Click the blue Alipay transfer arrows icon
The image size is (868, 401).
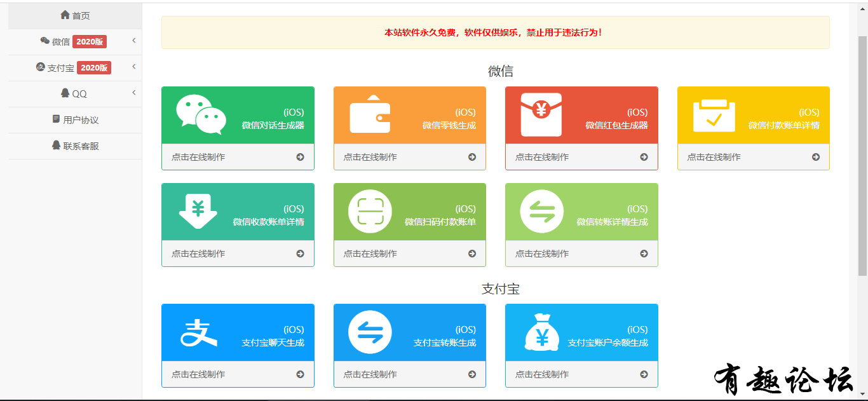tap(370, 332)
